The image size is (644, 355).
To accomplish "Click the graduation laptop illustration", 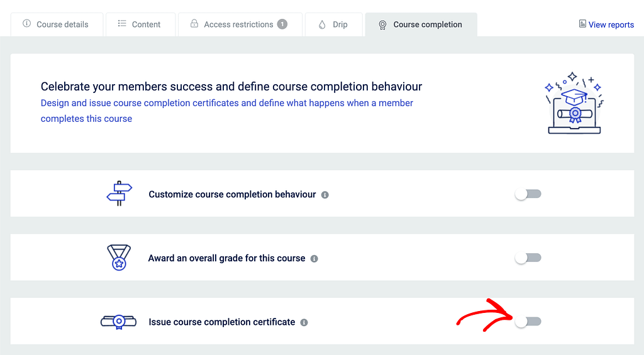I will point(574,103).
